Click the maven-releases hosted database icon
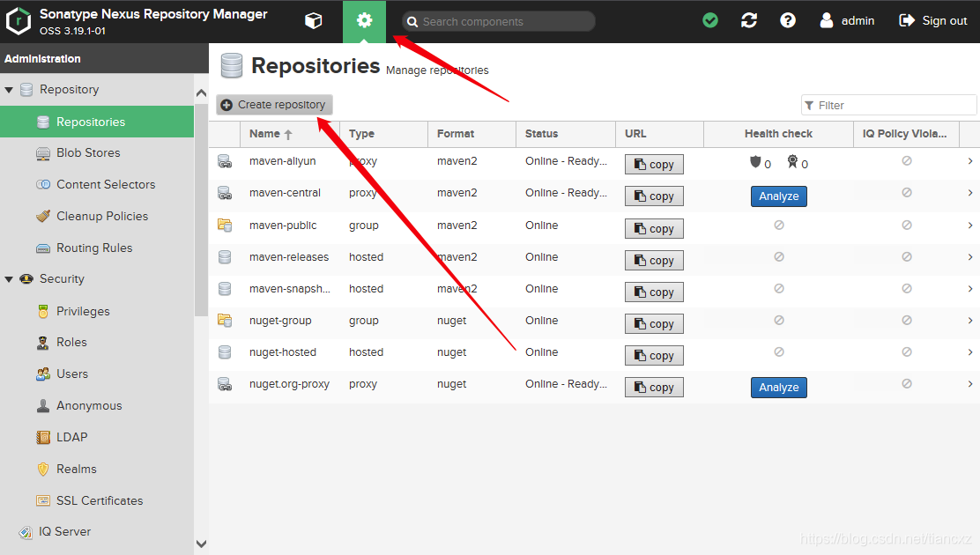 click(x=225, y=257)
